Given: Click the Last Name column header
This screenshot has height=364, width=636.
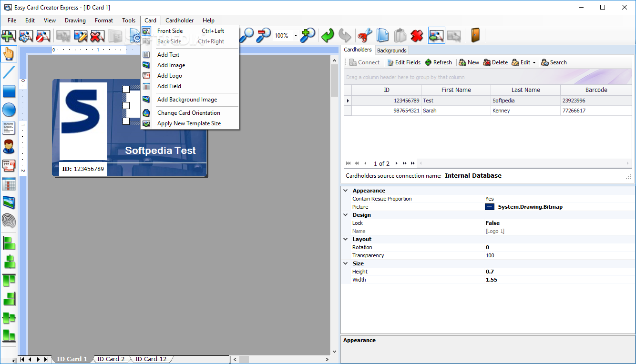Looking at the screenshot, I should (525, 90).
